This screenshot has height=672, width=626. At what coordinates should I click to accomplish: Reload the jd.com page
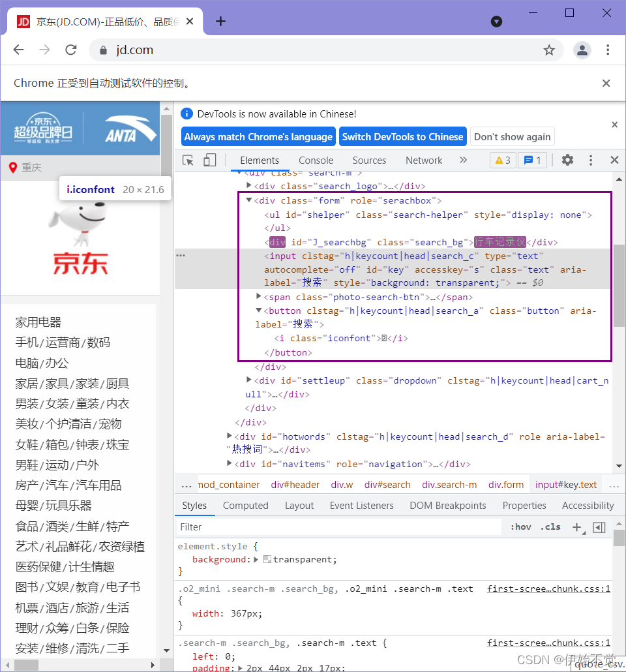(x=70, y=50)
